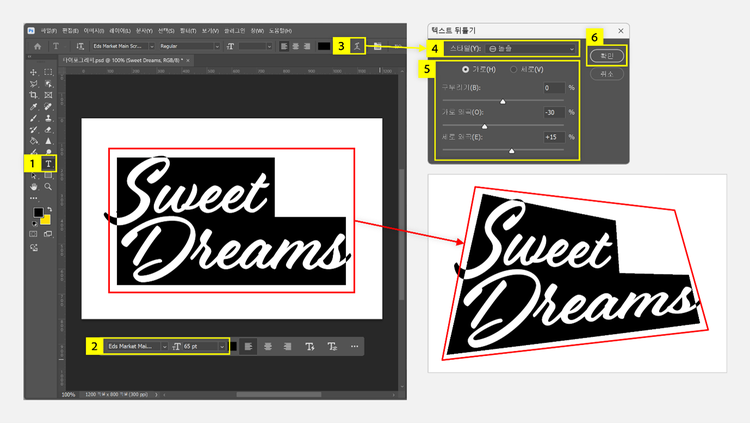The image size is (750, 423).
Task: Open the status bar info arrow
Action: coord(156,395)
